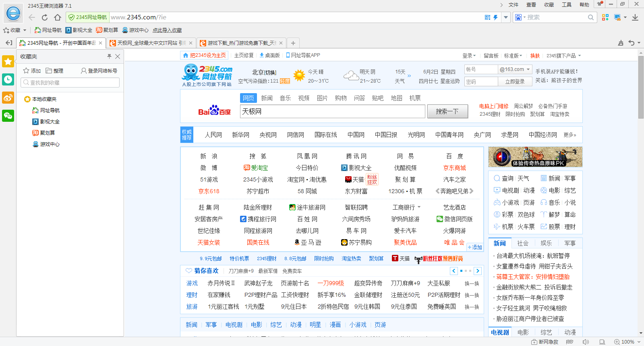This screenshot has width=644, height=346.
Task: Expand the 工商银行 dropdown arrow
Action: 419,207
